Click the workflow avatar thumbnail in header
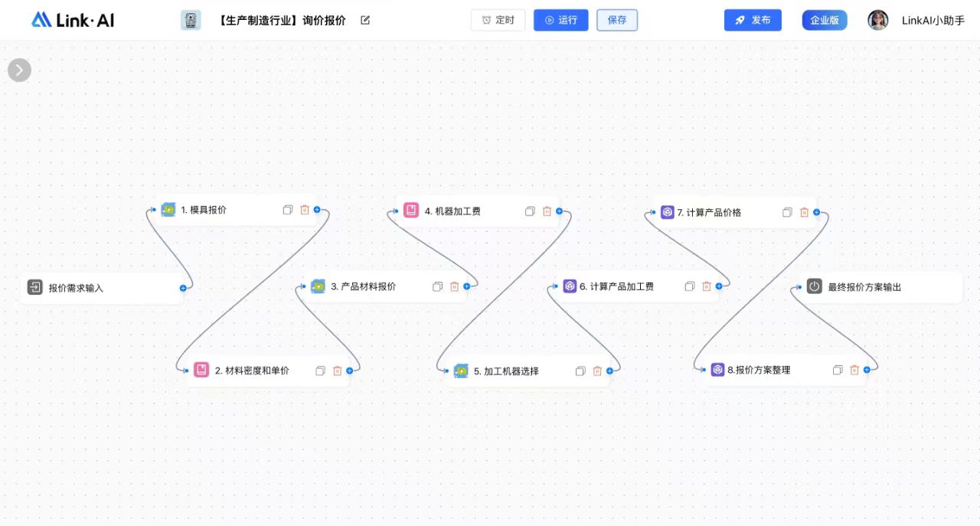This screenshot has height=526, width=980. point(191,20)
